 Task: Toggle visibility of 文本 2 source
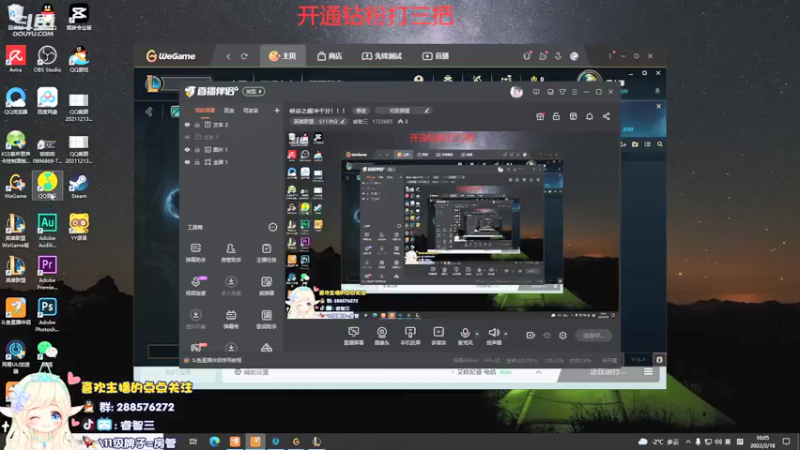(x=187, y=125)
